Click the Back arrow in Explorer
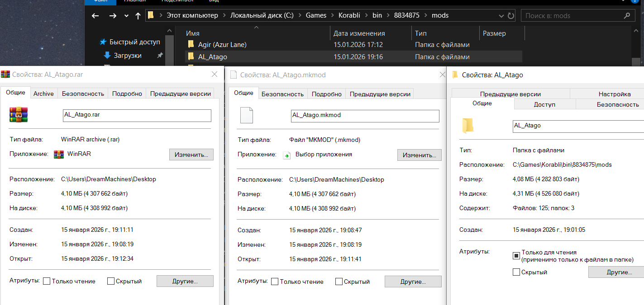The height and width of the screenshot is (305, 644). coord(95,16)
